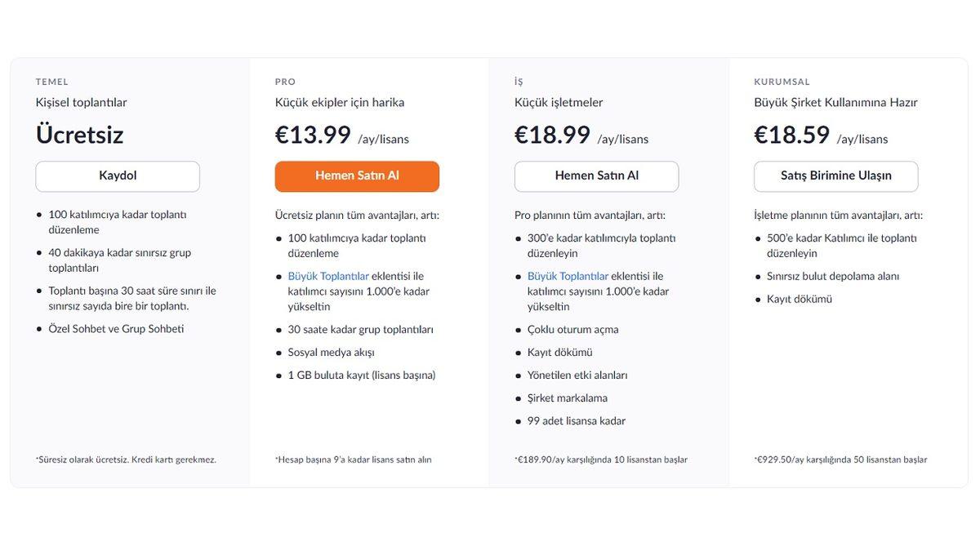Click the €18.59 Kurumsal price
The height and width of the screenshot is (551, 980).
pyautogui.click(x=792, y=134)
